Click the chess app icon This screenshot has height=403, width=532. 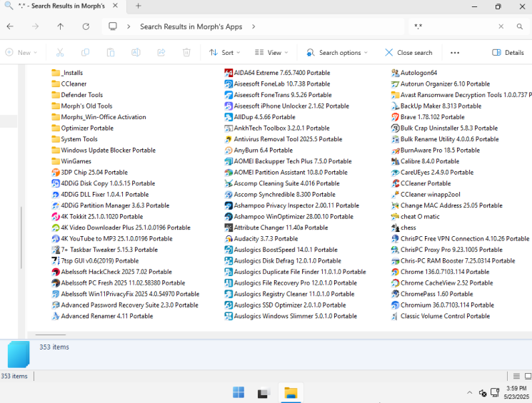395,228
